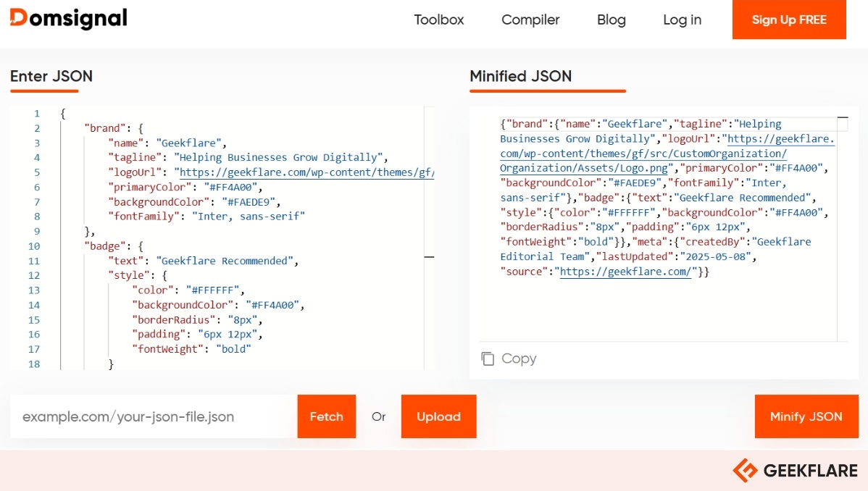Viewport: 868px width, 491px height.
Task: Click the "#FAEDE9" value on line 7
Action: coord(249,202)
